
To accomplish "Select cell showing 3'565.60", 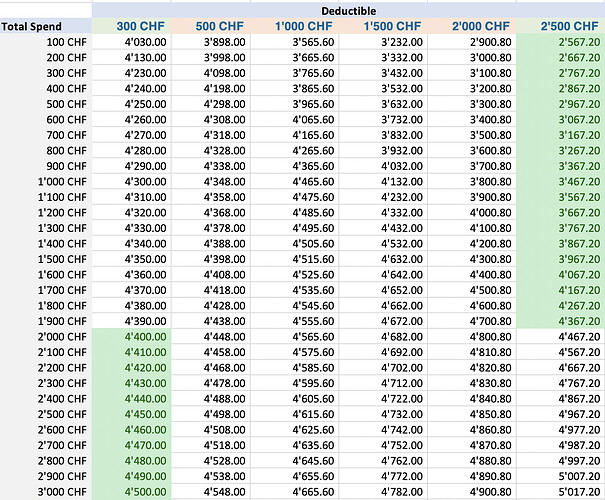I will tap(294, 42).
